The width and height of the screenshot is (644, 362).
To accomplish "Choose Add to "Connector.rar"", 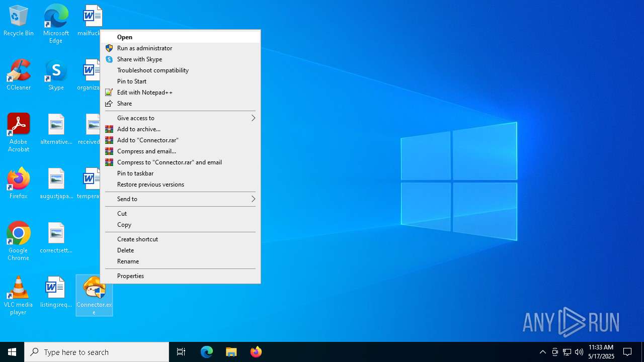I will click(181, 140).
